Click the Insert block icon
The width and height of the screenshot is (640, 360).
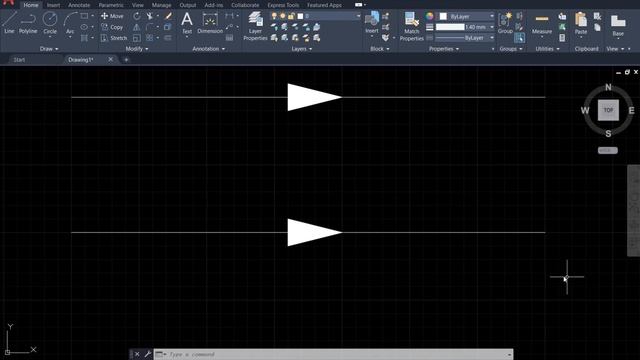(x=371, y=23)
